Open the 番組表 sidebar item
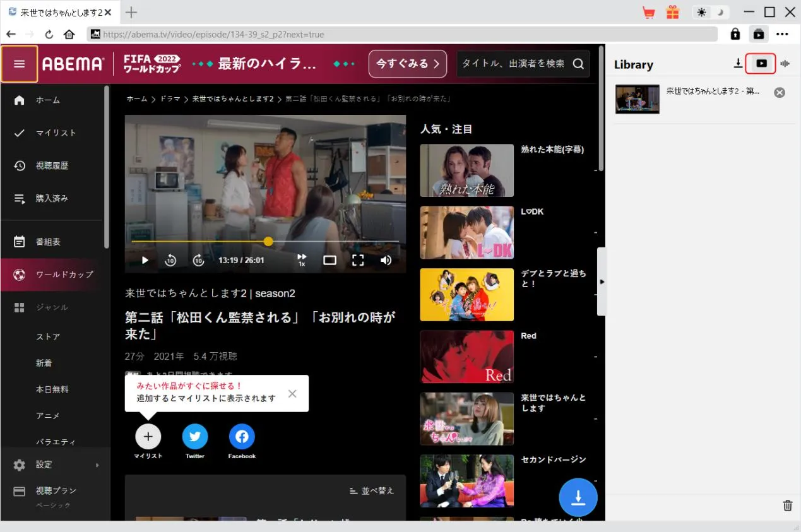 point(48,242)
